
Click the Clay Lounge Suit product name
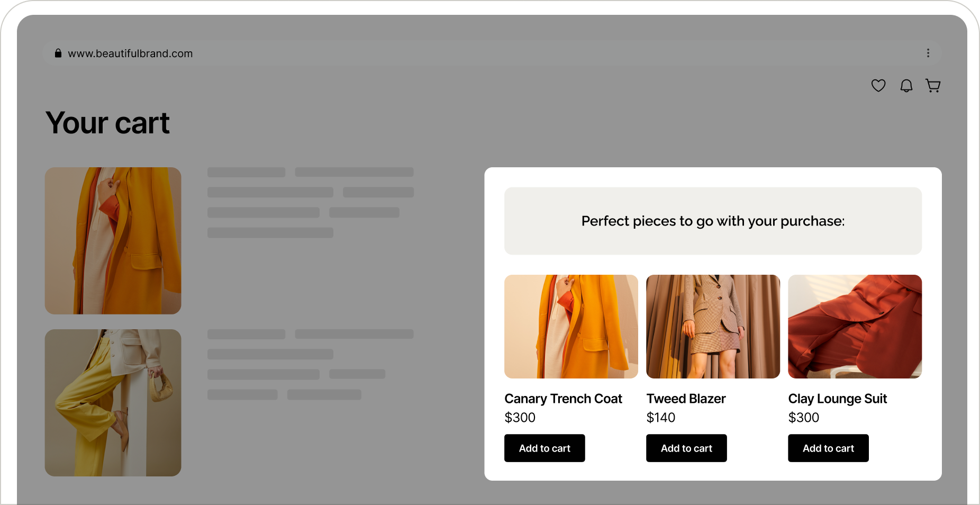click(837, 399)
